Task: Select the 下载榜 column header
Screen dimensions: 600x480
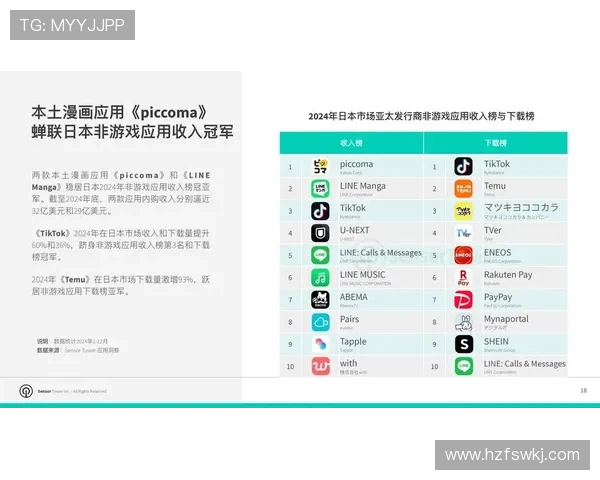Action: (496, 143)
